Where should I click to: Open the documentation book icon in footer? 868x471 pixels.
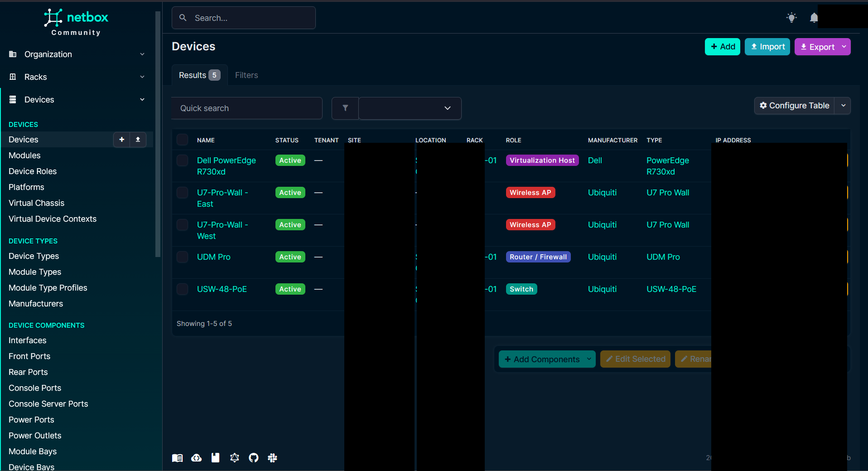[177, 458]
